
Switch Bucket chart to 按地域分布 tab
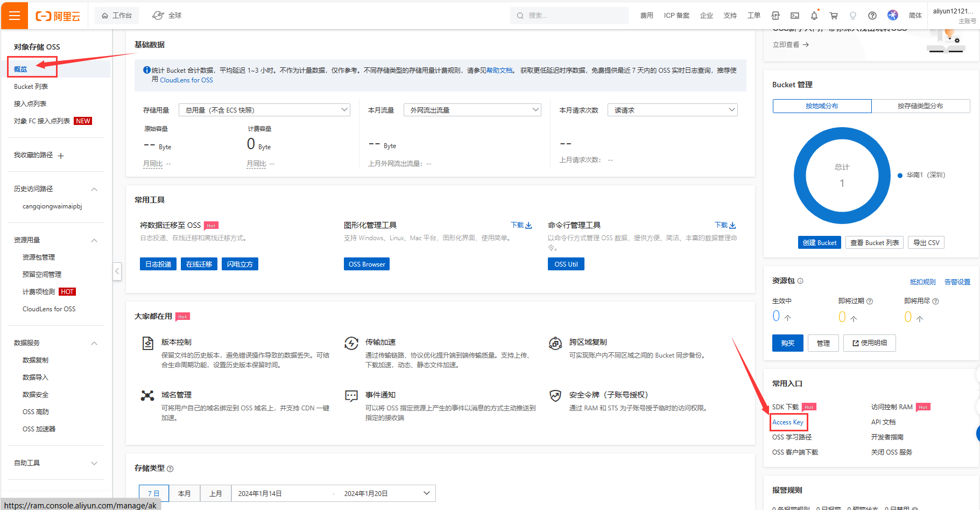coord(822,106)
